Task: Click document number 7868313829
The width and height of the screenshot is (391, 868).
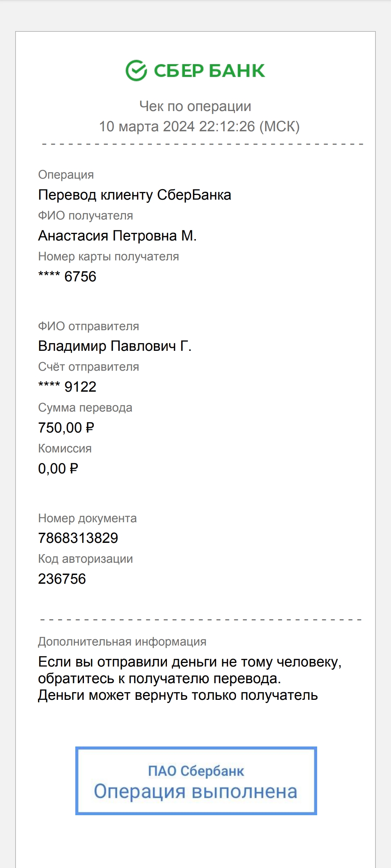Action: coord(78,538)
